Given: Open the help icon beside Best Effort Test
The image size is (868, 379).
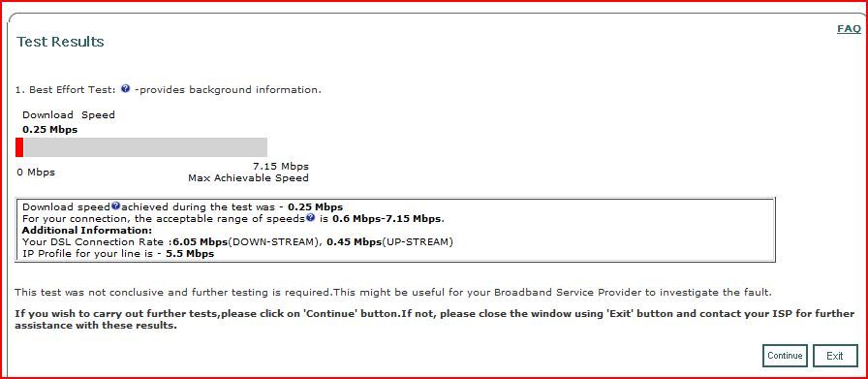Looking at the screenshot, I should 126,88.
